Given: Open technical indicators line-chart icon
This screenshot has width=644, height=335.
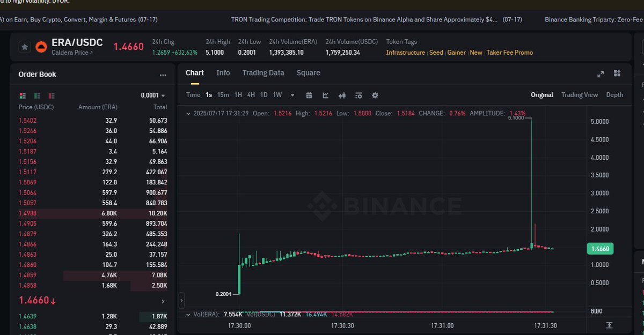Looking at the screenshot, I should click(x=326, y=95).
